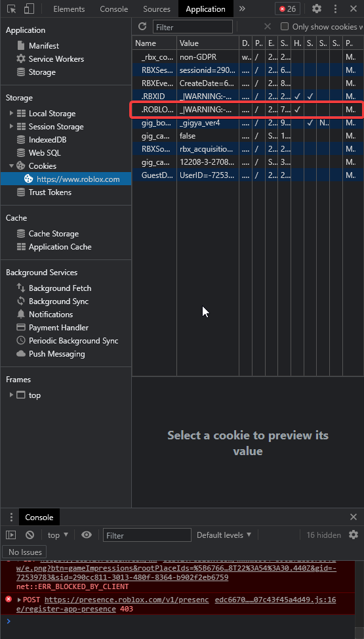Viewport: 364px width, 639px height.
Task: Select the GuestD... cookie row
Action: (x=247, y=175)
